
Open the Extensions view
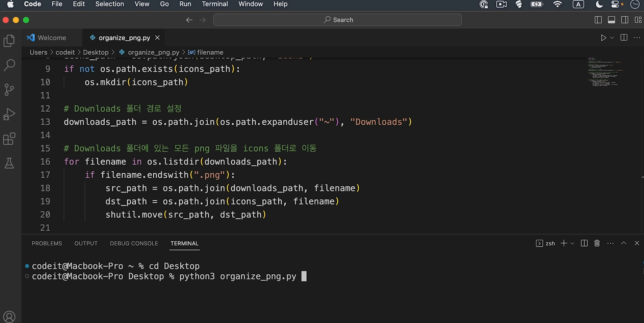9,139
